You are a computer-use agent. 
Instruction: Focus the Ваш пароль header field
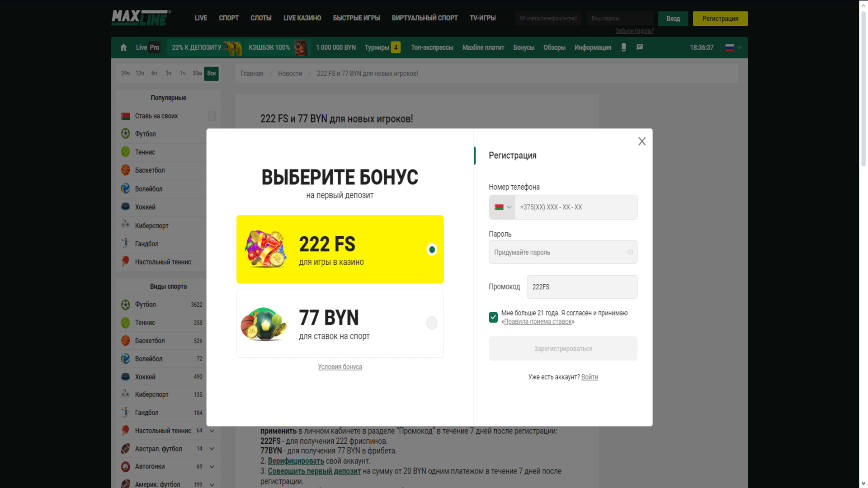click(x=620, y=19)
